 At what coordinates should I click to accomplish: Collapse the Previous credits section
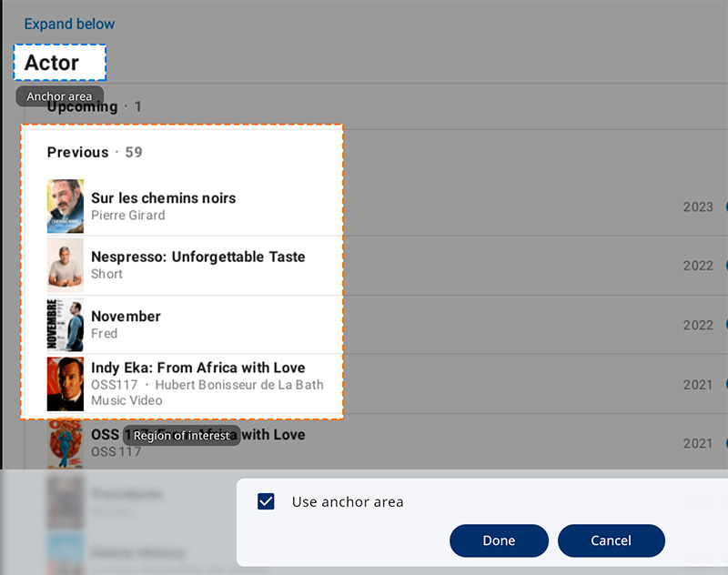coord(95,152)
